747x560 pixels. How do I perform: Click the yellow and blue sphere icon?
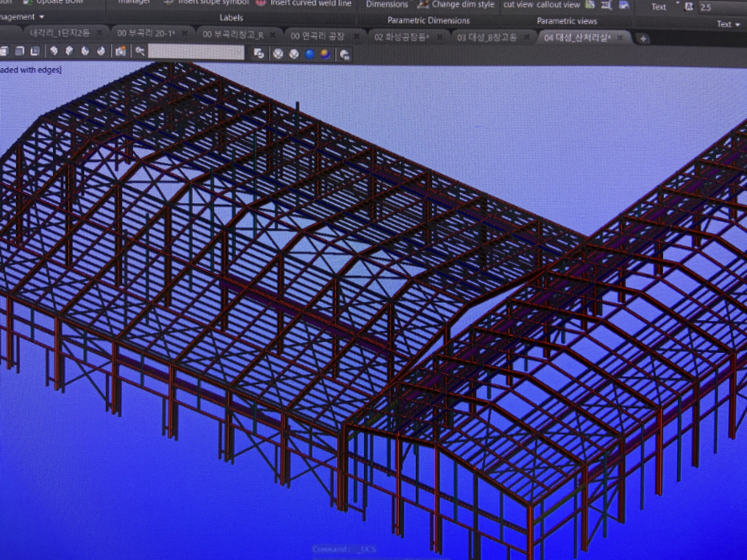click(326, 54)
